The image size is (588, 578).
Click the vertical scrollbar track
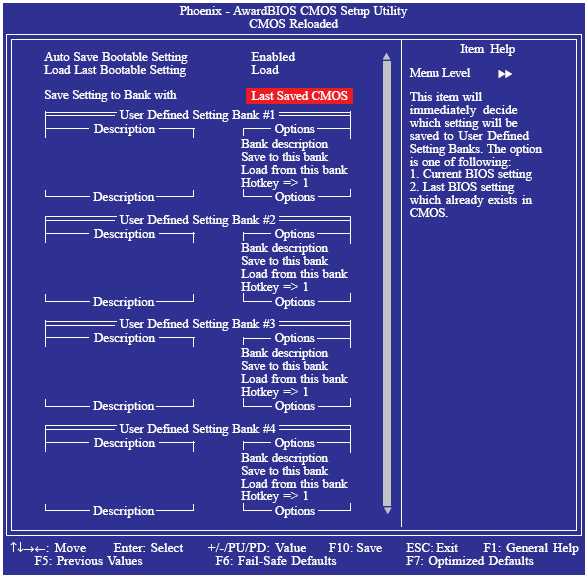click(387, 284)
